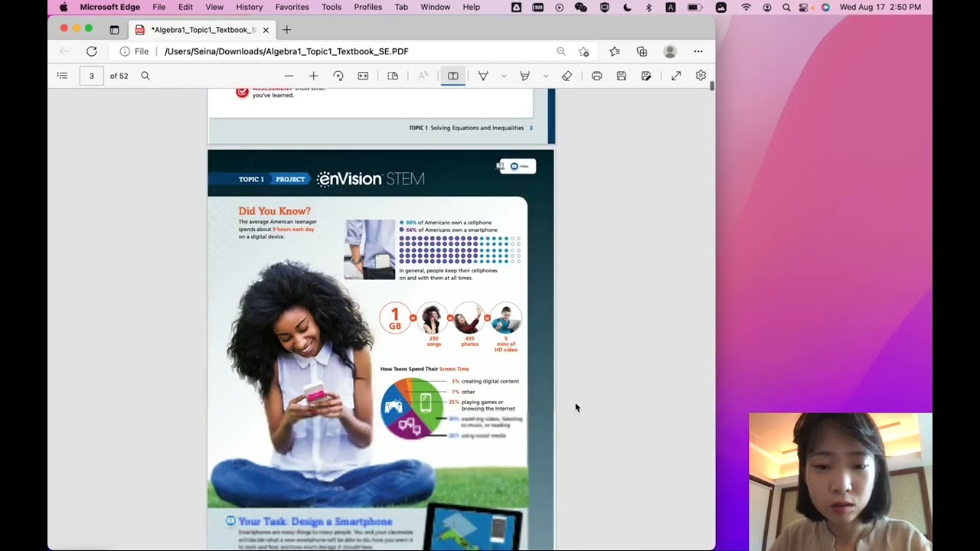980x551 pixels.
Task: Toggle Focus moon icon in menu bar
Action: coord(628,7)
